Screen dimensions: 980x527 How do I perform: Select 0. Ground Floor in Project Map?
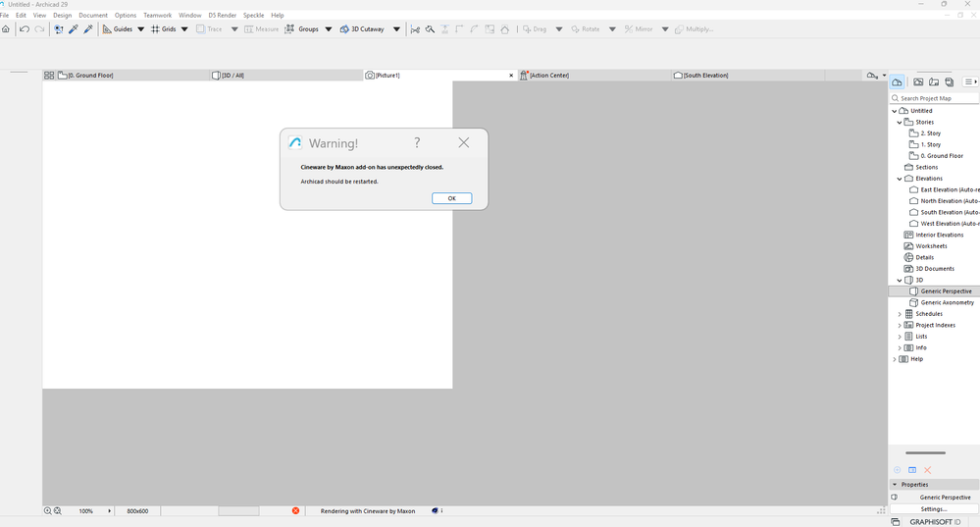click(x=941, y=156)
